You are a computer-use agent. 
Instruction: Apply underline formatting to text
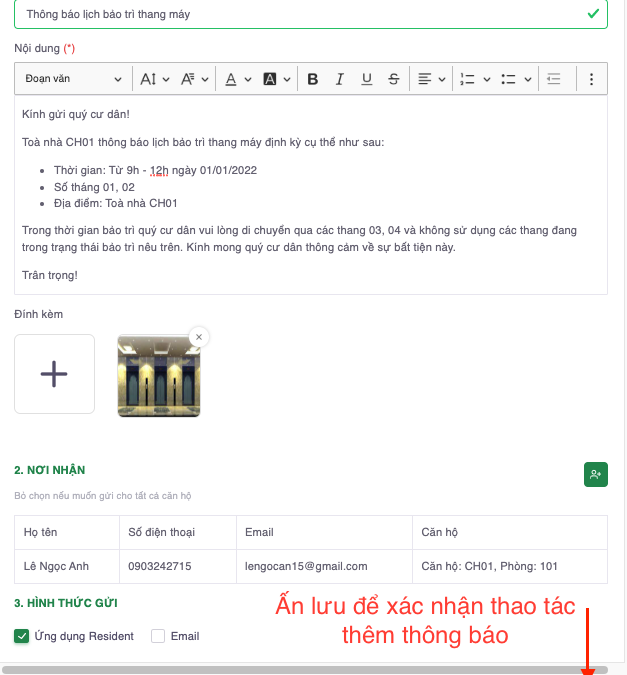367,79
